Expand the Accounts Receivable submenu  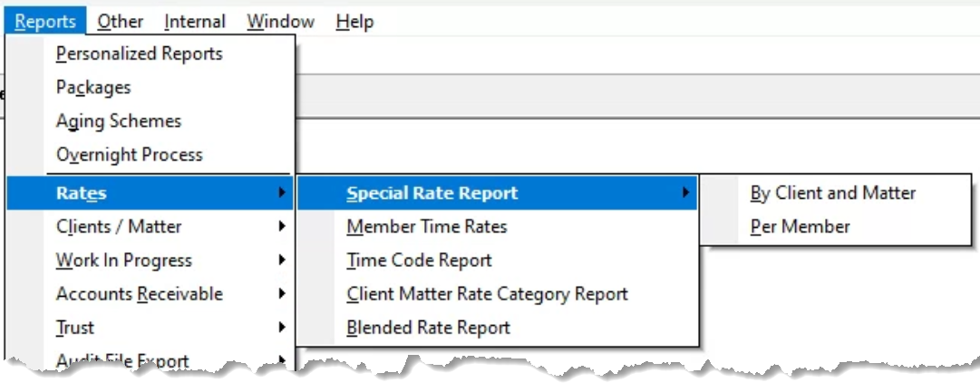click(x=150, y=293)
